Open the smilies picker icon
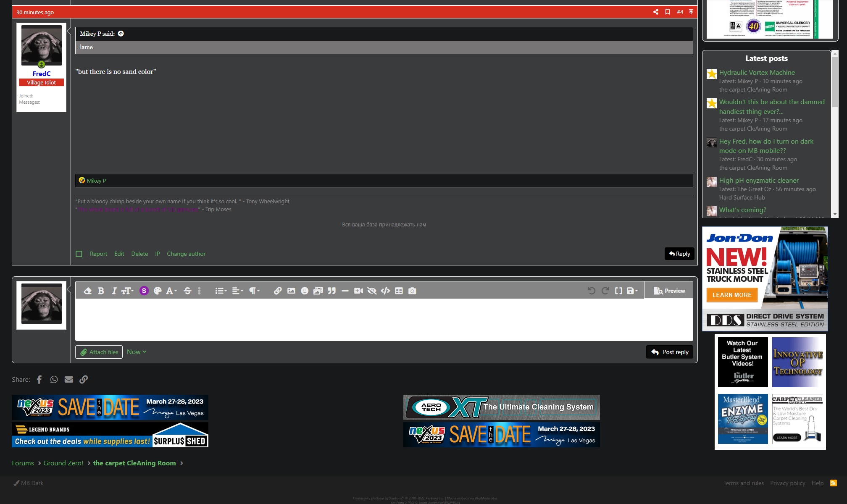The width and height of the screenshot is (847, 504). (305, 291)
